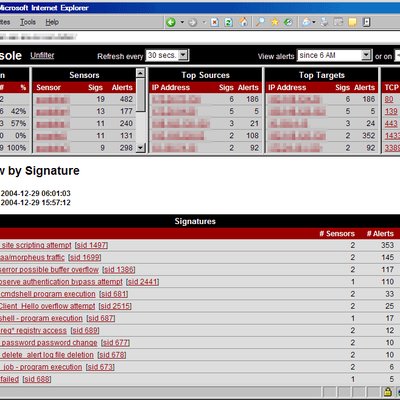The height and width of the screenshot is (400, 400).
Task: Expand the Refresh every 30 secs dropdown
Action: coord(183,55)
